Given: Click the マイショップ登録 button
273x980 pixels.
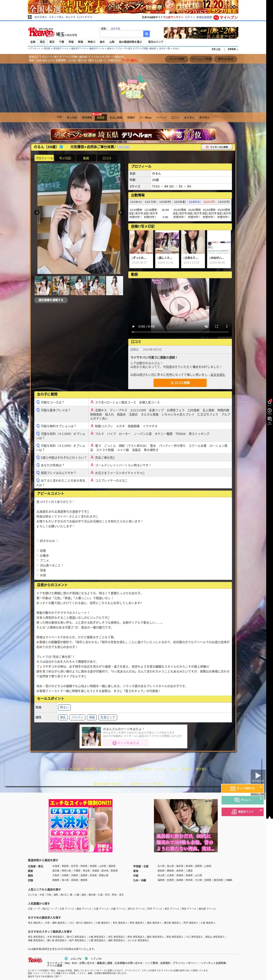Looking at the screenshot, I should (201, 59).
